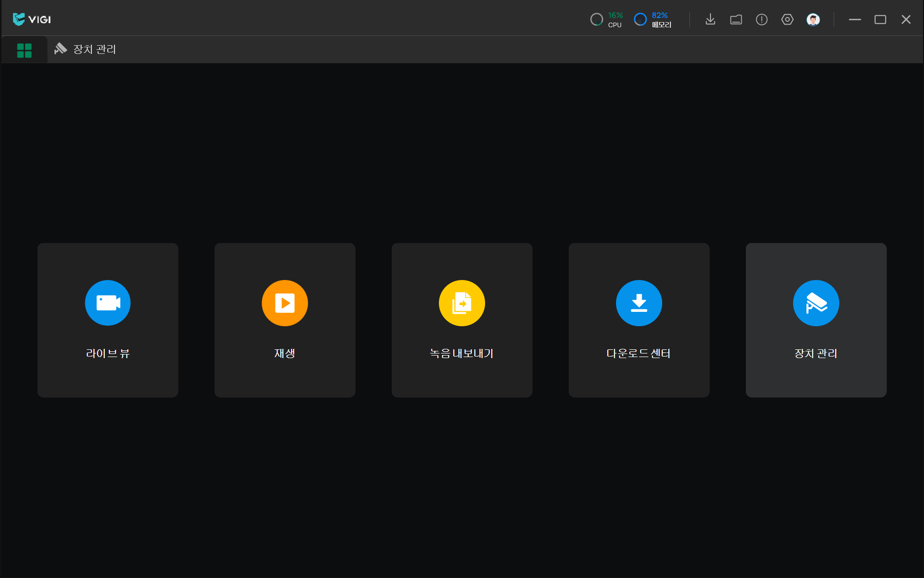Minimize the VIGI window
The image size is (924, 578).
point(855,20)
